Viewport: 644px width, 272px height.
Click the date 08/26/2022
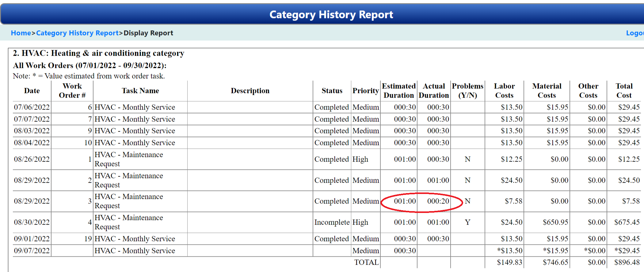pos(32,159)
